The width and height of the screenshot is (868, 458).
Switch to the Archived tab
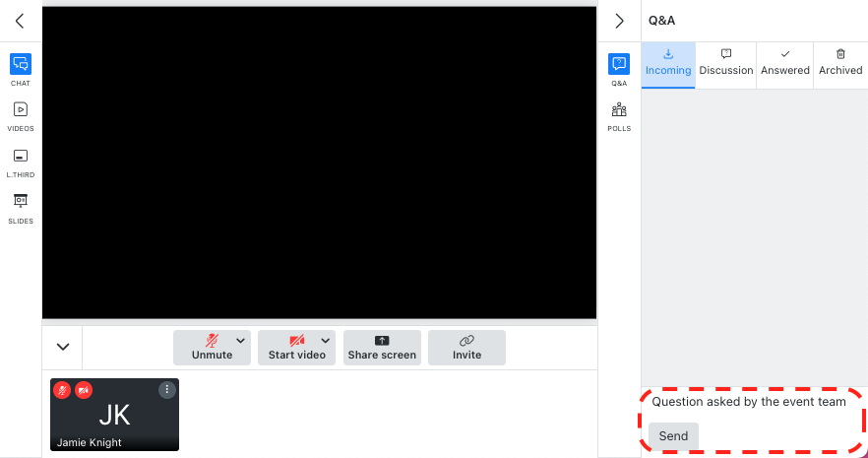click(840, 65)
